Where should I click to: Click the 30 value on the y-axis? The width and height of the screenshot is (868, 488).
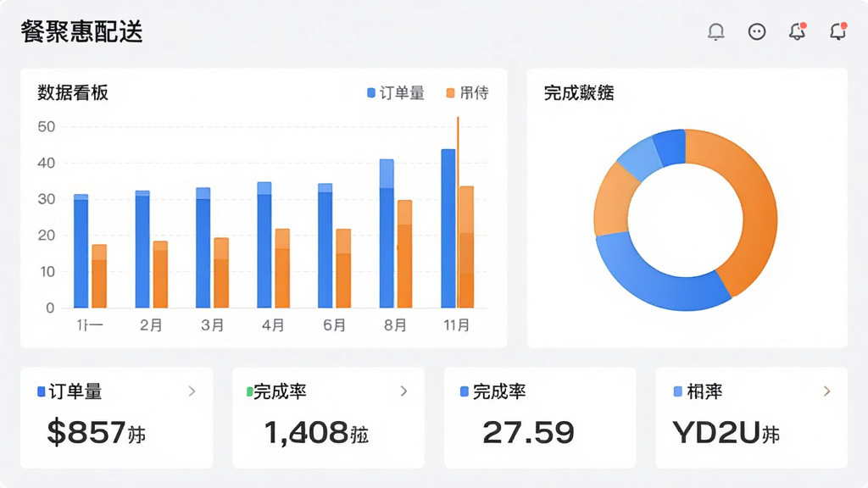47,199
